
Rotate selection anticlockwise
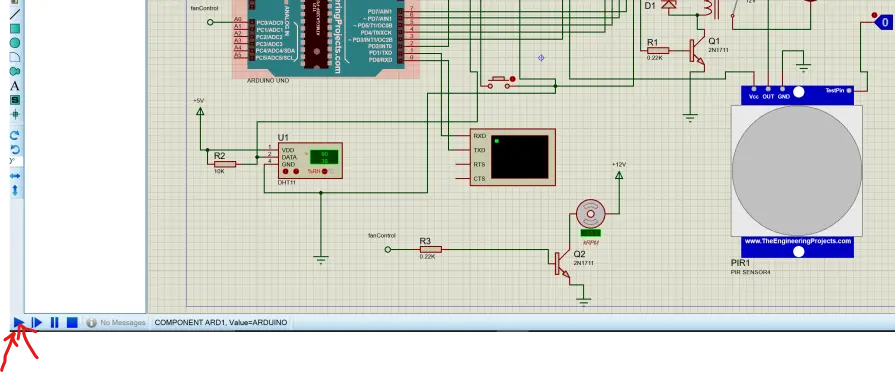[x=15, y=149]
